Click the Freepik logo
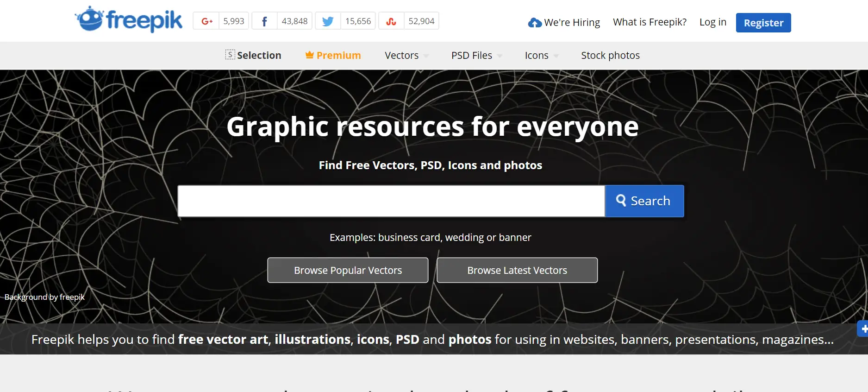The image size is (868, 392). 129,20
